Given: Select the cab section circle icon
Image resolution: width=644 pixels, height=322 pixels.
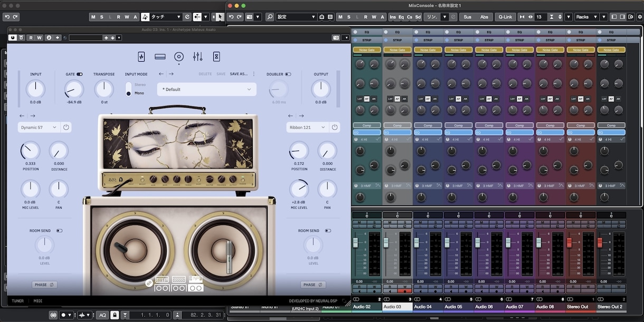Looking at the screenshot, I should point(179,56).
